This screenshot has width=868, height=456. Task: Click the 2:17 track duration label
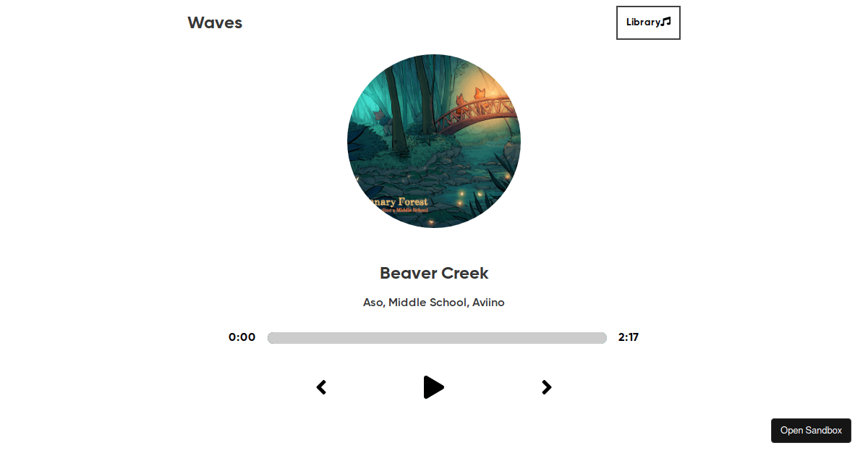pos(629,337)
